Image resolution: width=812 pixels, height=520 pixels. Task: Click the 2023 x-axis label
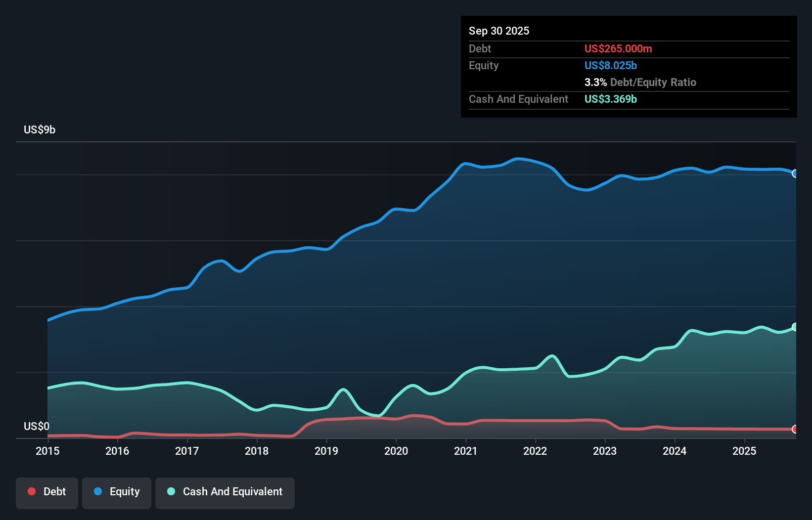click(605, 451)
